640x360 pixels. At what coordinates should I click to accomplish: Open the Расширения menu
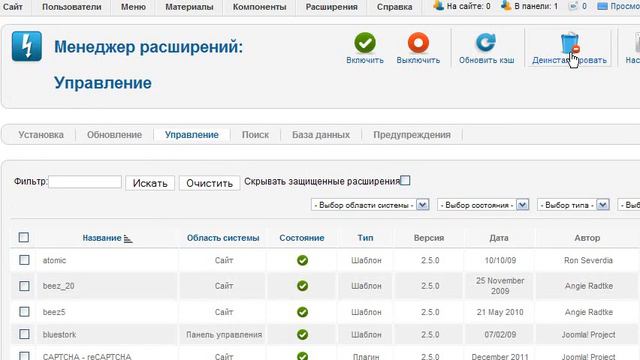(x=331, y=7)
